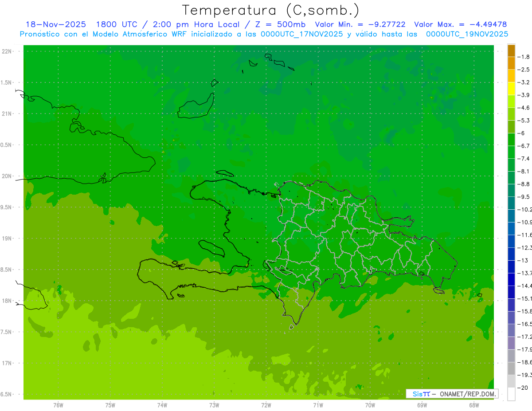This screenshot has width=532, height=411.
Task: Click the legend swatch between -11.6 and -12.3
Action: (511, 241)
